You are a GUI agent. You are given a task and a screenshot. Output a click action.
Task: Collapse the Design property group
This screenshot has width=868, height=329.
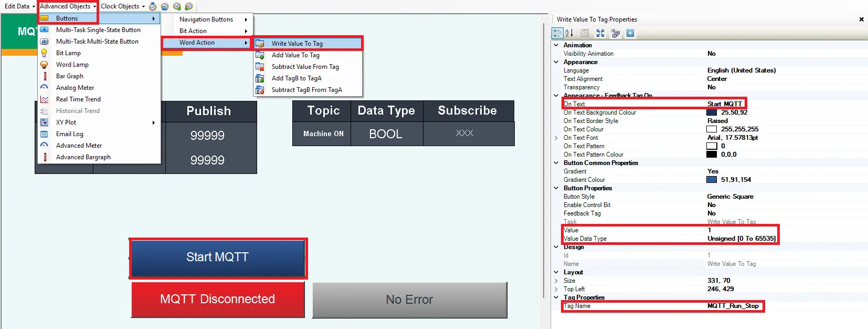(x=556, y=247)
